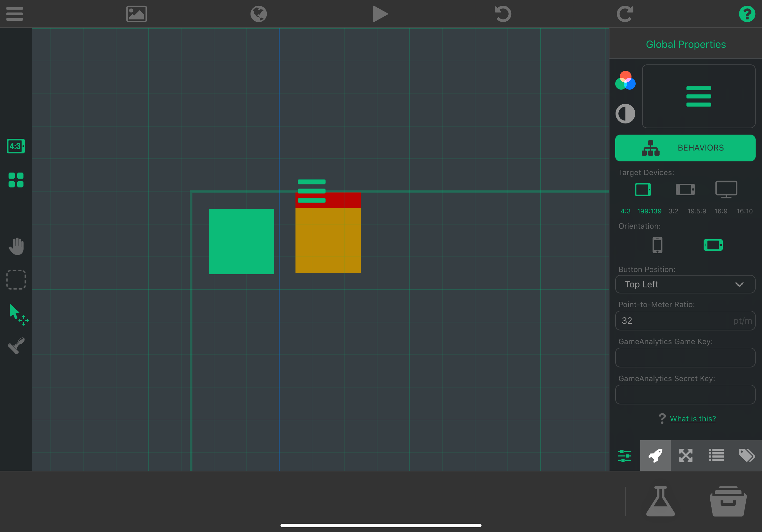
Task: Open the image library icon
Action: (x=136, y=14)
